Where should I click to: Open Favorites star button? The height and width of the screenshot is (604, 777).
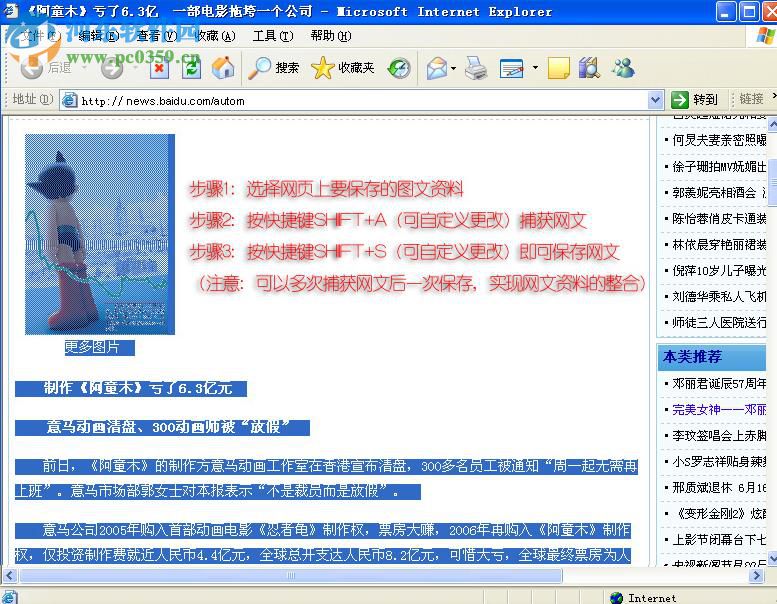pyautogui.click(x=342, y=68)
